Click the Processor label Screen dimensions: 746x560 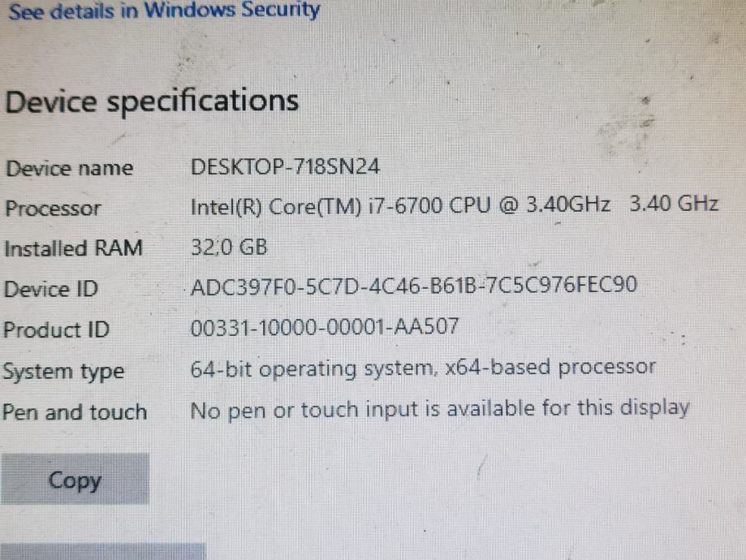(x=54, y=209)
